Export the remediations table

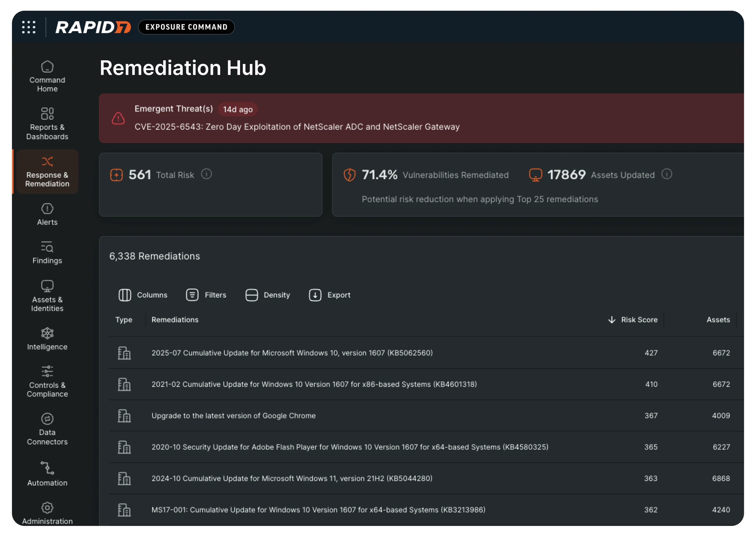click(330, 295)
